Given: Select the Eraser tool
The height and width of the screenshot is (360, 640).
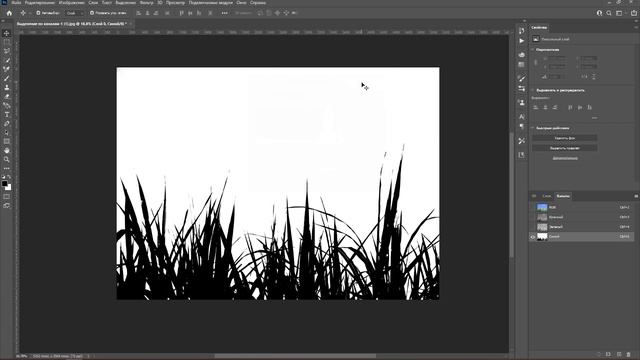Looking at the screenshot, I should tap(7, 96).
